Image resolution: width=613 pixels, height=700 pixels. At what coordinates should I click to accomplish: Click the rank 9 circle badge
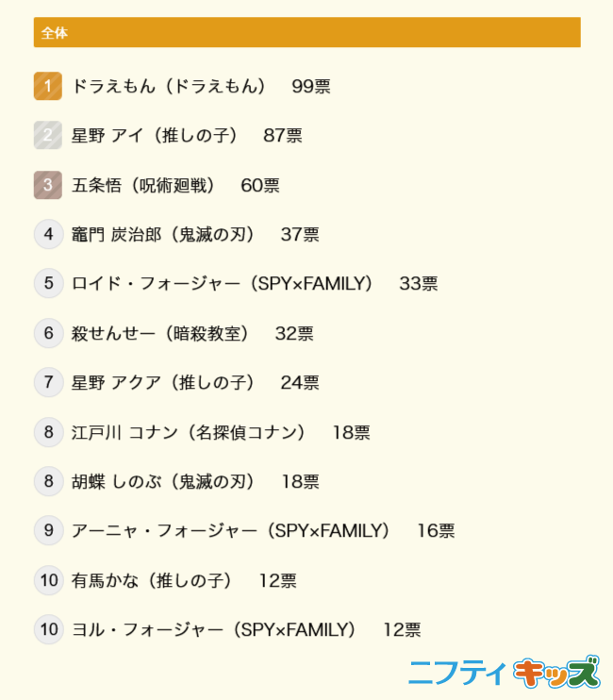48,530
